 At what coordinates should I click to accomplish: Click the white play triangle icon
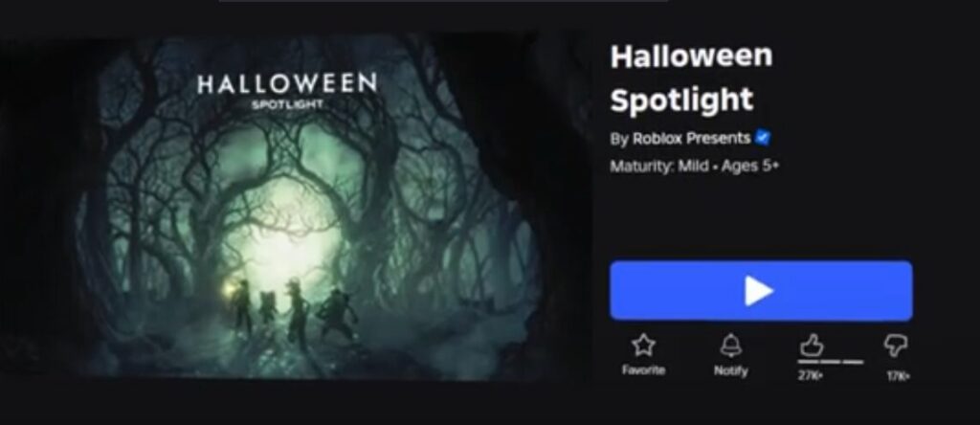tap(759, 291)
